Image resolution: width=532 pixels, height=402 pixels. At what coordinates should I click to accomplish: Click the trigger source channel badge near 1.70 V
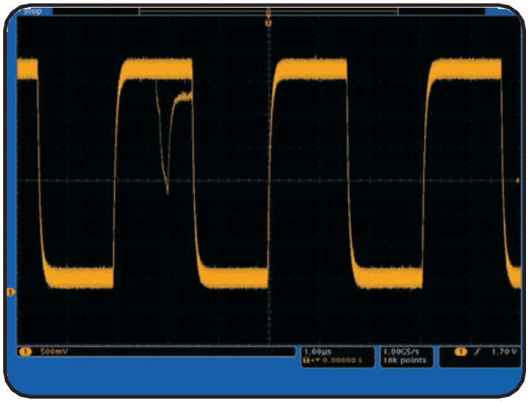coord(461,352)
